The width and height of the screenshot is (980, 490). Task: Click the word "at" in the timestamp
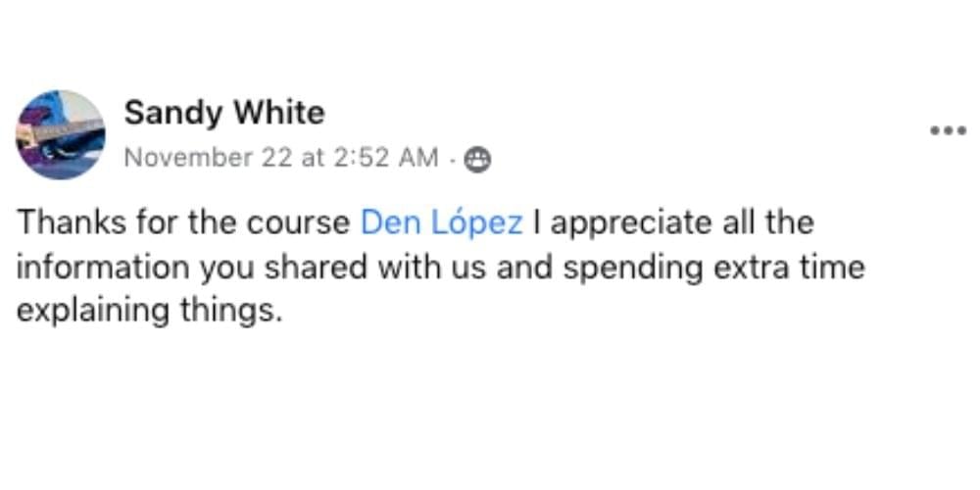(311, 158)
